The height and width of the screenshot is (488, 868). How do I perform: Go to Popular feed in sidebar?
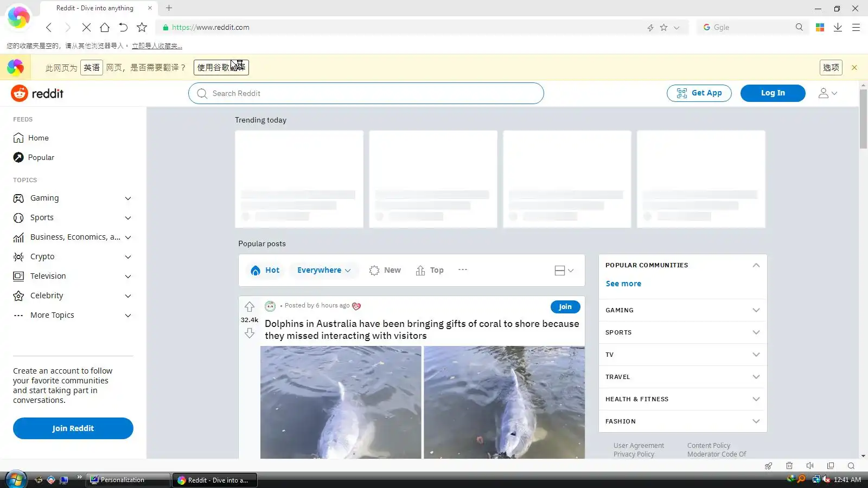pos(34,158)
